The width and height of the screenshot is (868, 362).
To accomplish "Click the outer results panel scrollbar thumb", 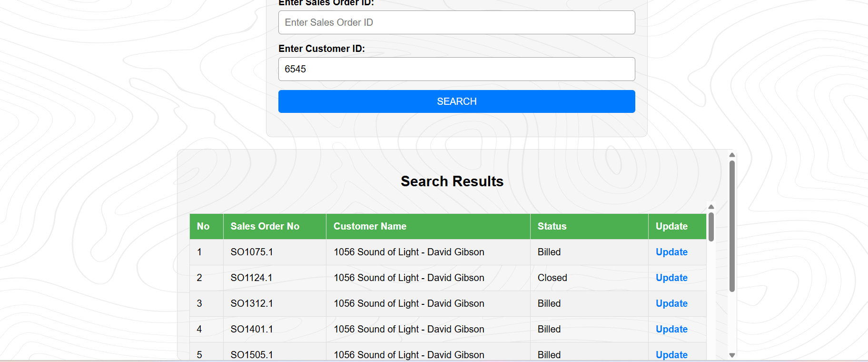I will [x=732, y=226].
